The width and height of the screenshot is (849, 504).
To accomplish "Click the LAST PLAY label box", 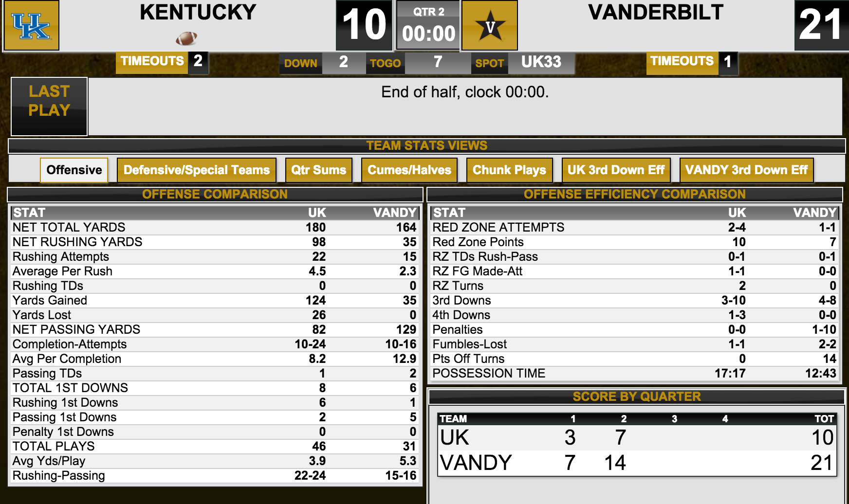I will pyautogui.click(x=49, y=106).
